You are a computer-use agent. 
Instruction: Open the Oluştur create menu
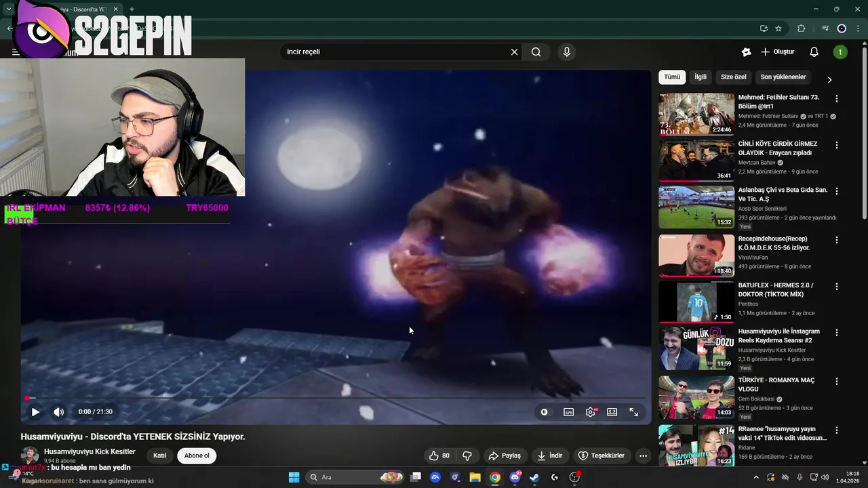click(x=777, y=52)
